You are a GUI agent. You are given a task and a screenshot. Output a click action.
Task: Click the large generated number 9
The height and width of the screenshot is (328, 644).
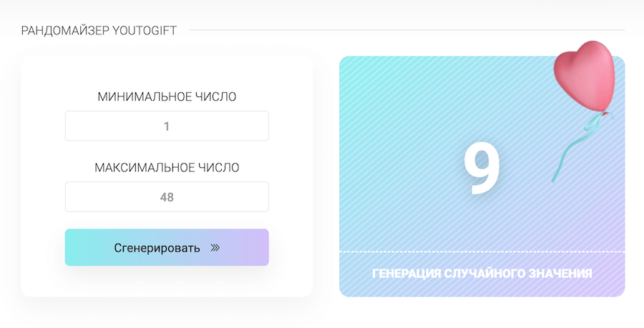pyautogui.click(x=481, y=169)
